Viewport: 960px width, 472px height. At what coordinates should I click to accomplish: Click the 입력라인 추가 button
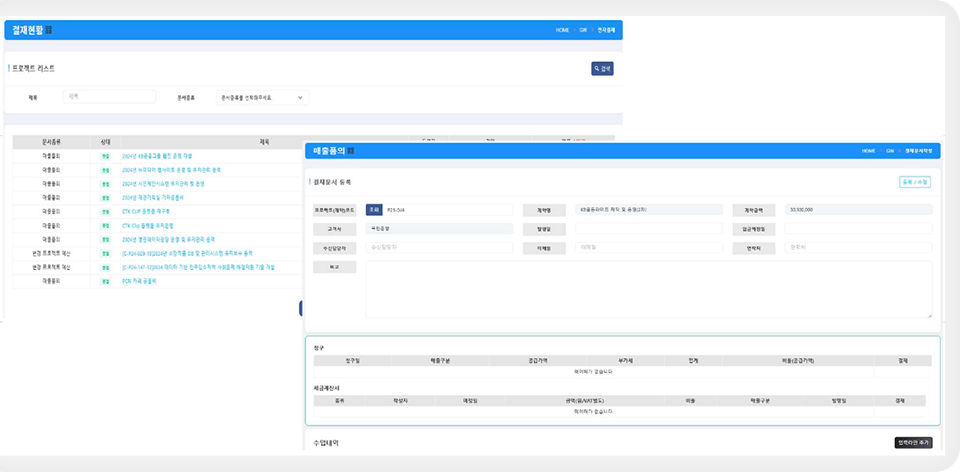point(912,442)
